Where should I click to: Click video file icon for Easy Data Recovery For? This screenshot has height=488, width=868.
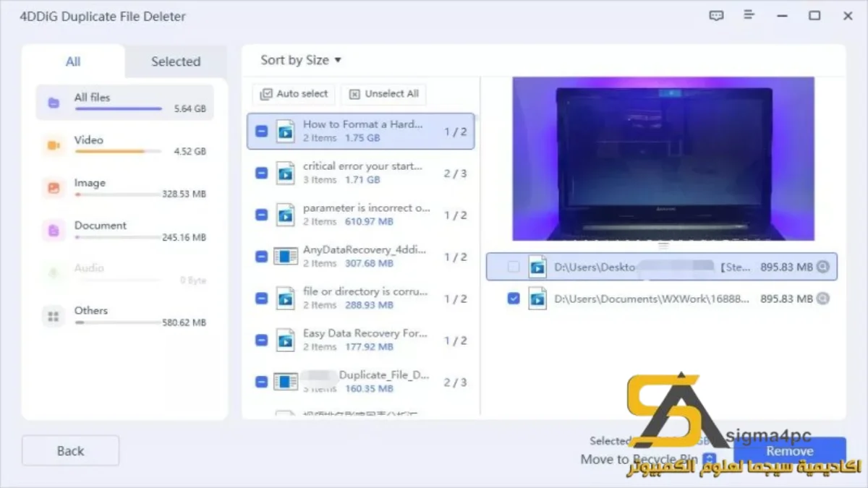tap(286, 341)
